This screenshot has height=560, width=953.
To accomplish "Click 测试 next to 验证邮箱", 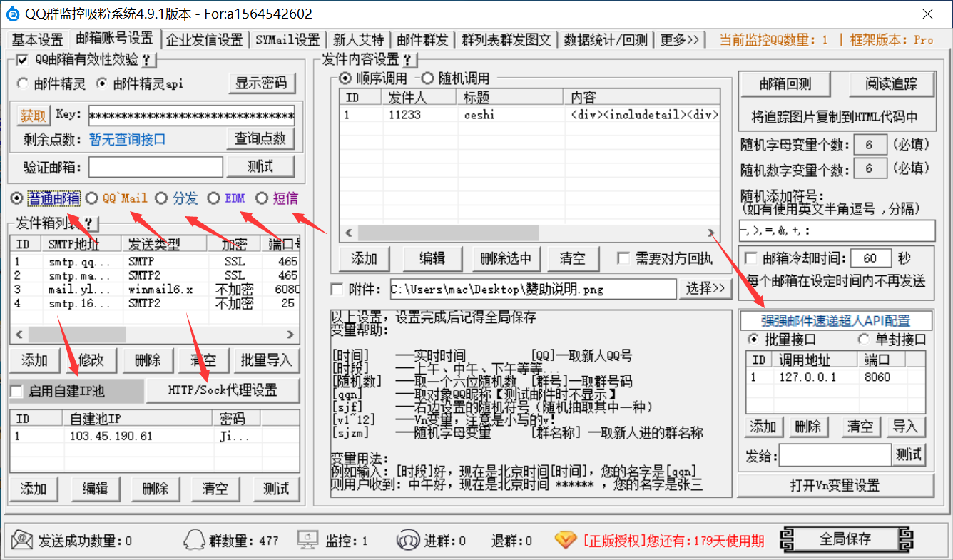I will (x=260, y=167).
